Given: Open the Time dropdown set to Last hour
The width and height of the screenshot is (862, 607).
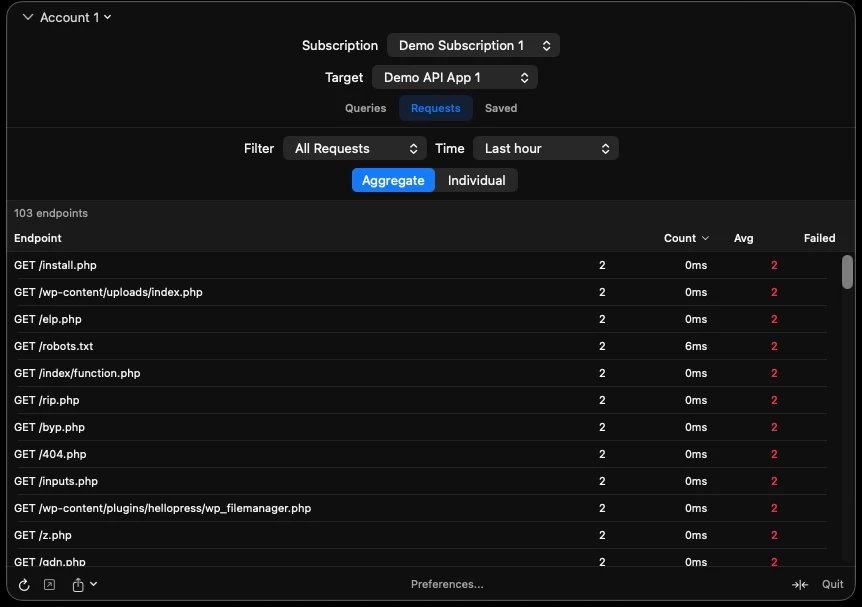Looking at the screenshot, I should (x=545, y=148).
